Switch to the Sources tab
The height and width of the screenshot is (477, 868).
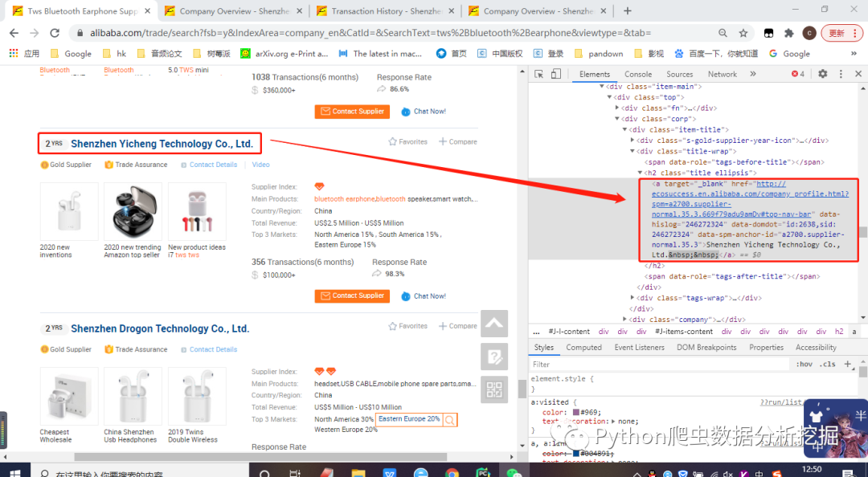[x=679, y=74]
